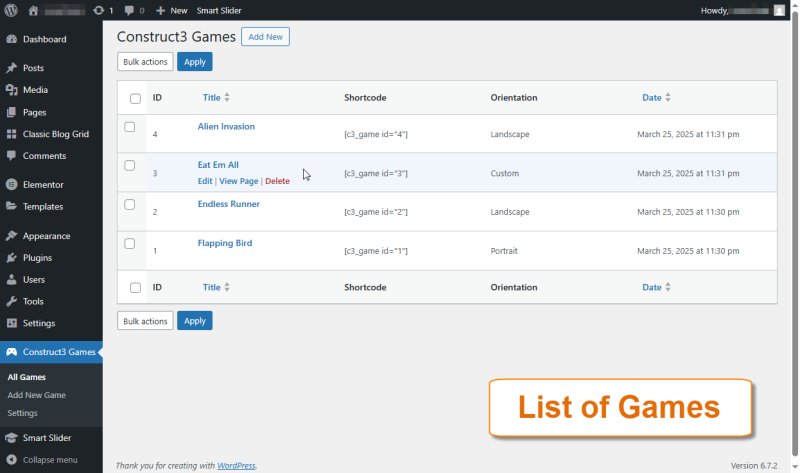Image resolution: width=800 pixels, height=473 pixels.
Task: Click the Custom orientation cell
Action: pos(505,173)
